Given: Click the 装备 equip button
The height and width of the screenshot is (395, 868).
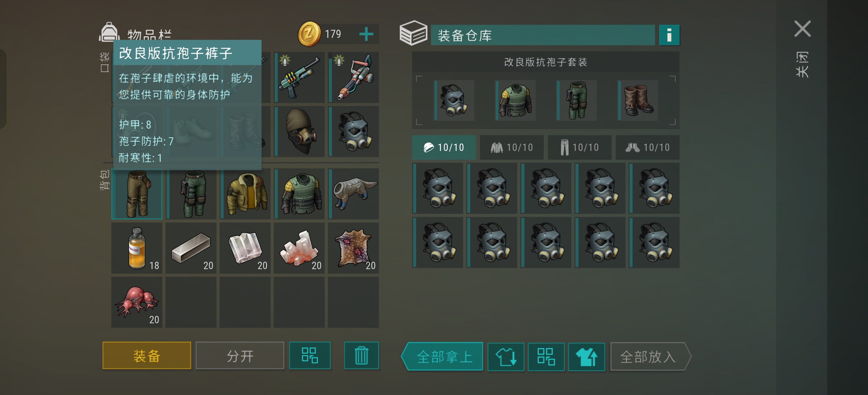Looking at the screenshot, I should [x=146, y=356].
